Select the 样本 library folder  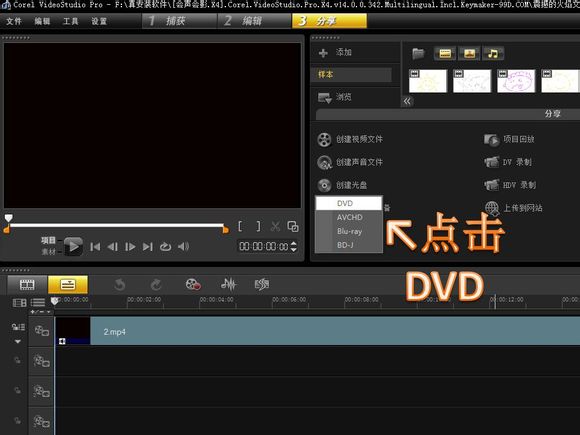pos(351,74)
